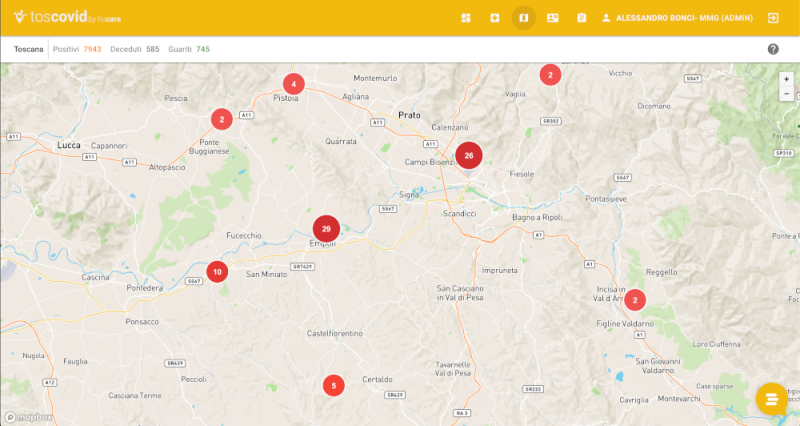Select the Toscana region label
Screen dimensions: 800x426
(x=29, y=49)
